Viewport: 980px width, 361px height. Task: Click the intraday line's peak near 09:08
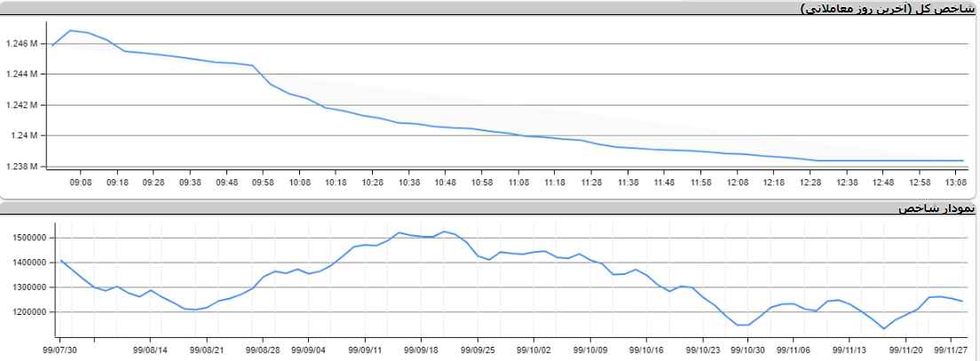pyautogui.click(x=70, y=30)
